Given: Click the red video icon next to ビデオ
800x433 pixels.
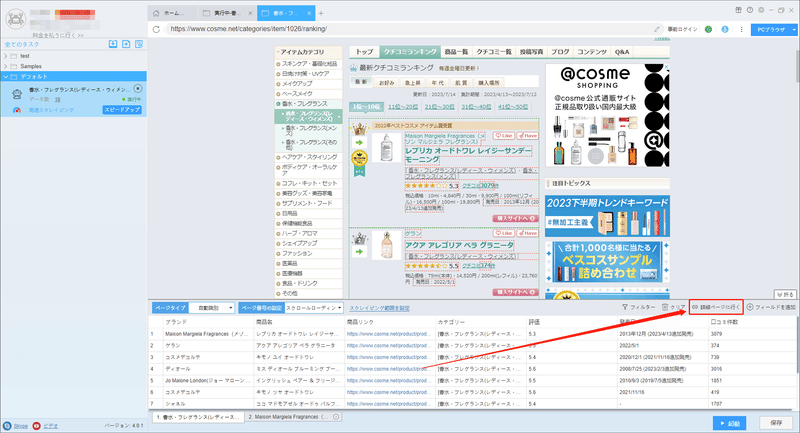Looking at the screenshot, I should point(36,426).
